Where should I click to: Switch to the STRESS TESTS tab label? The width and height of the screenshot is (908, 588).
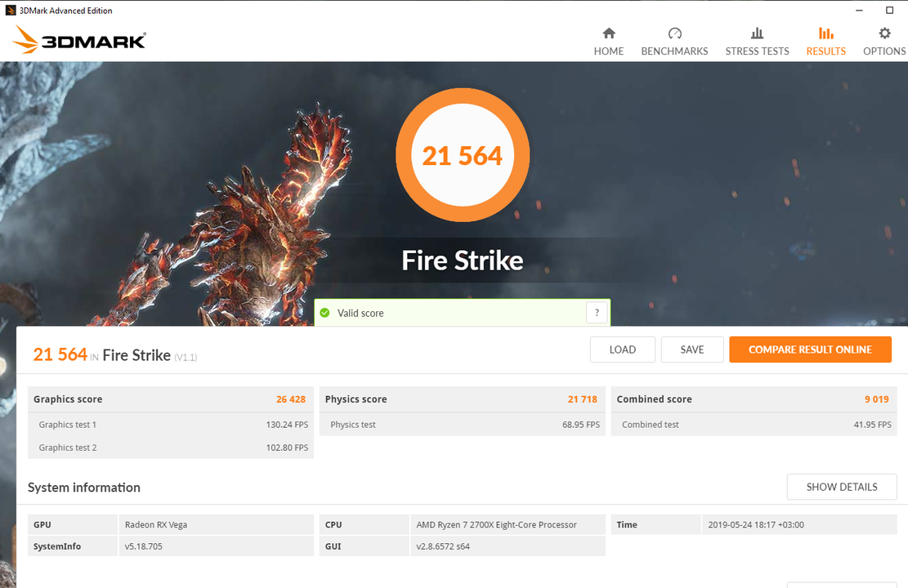tap(757, 51)
